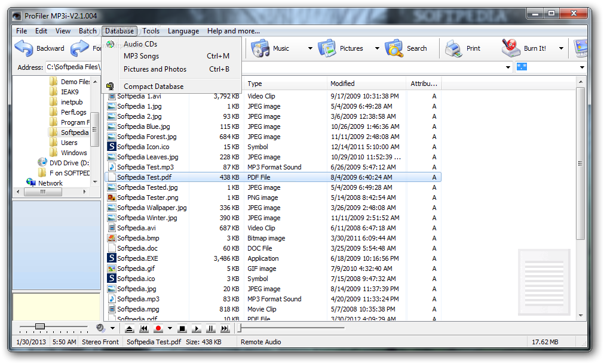Open the speaker volume dropdown arrow
This screenshot has width=604, height=364.
click(x=112, y=328)
